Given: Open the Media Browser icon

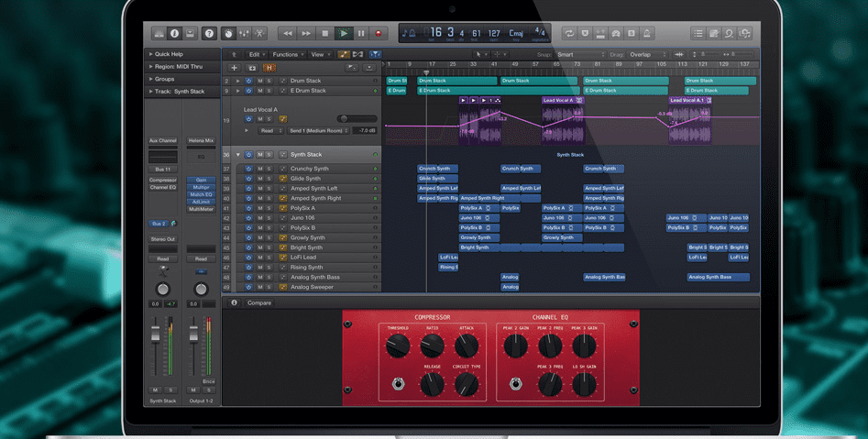Looking at the screenshot, I should 745,33.
